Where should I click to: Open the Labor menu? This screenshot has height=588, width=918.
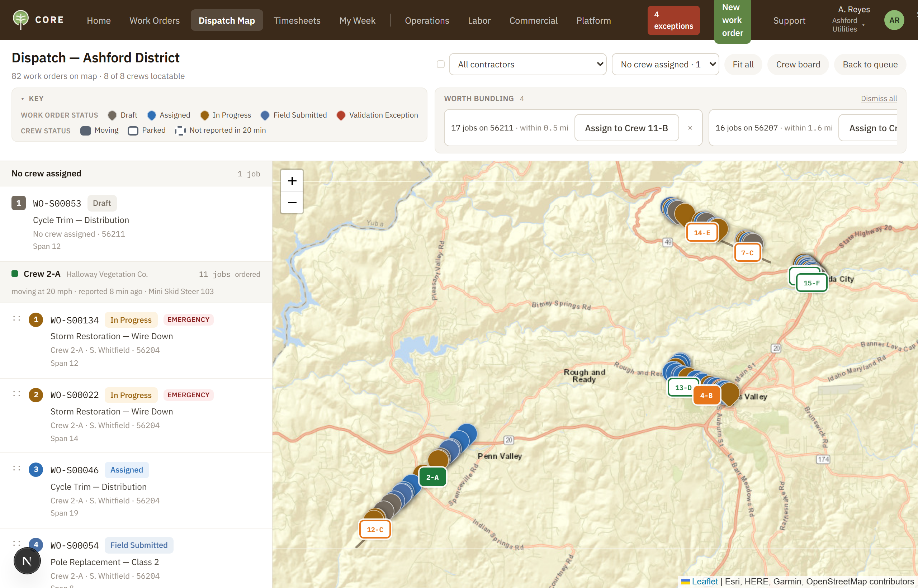pos(479,20)
